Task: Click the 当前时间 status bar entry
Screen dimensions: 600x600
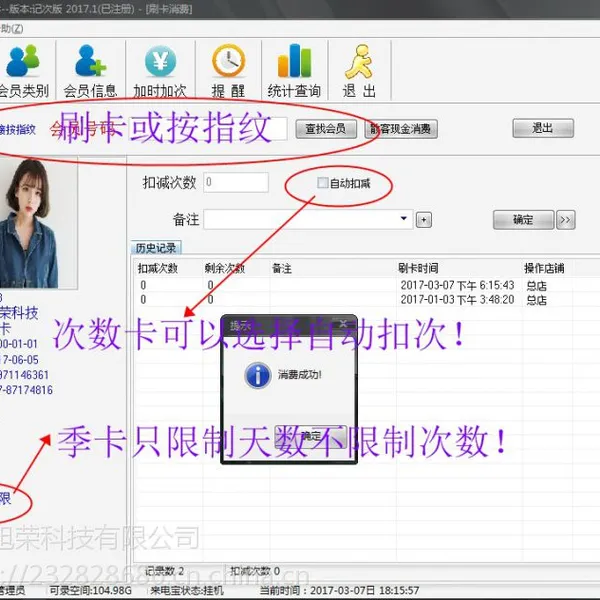Action: point(339,590)
